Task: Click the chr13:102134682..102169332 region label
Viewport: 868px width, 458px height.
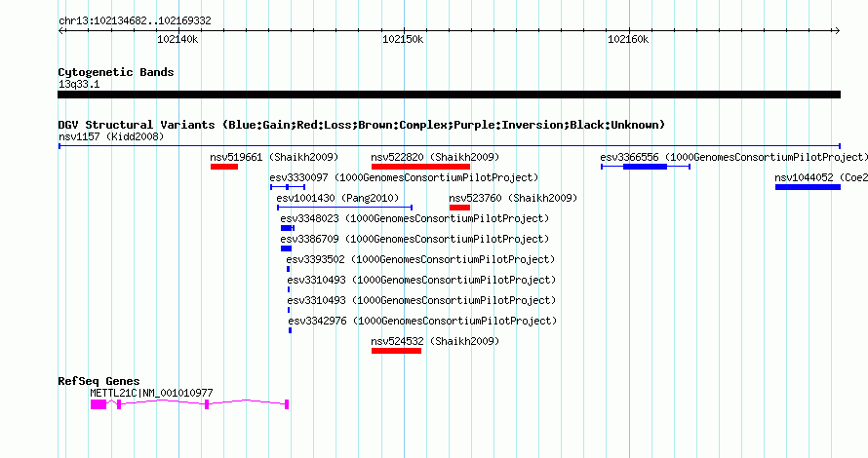Action: click(x=135, y=21)
